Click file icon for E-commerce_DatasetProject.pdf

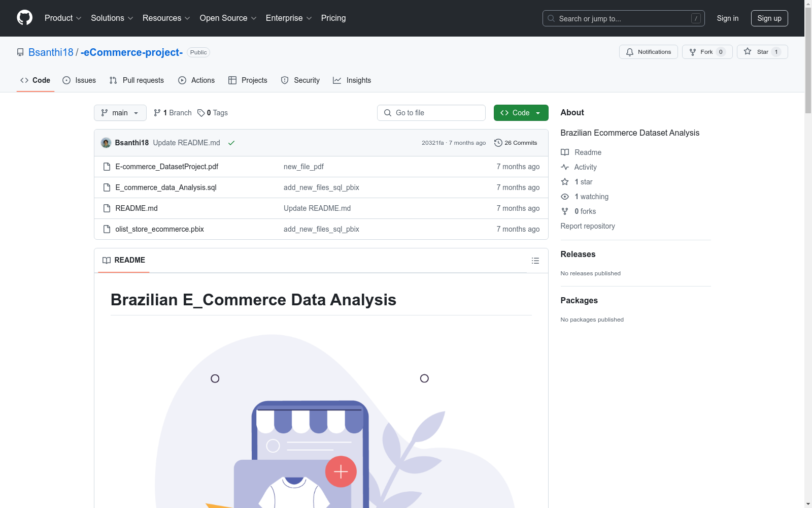click(x=107, y=167)
